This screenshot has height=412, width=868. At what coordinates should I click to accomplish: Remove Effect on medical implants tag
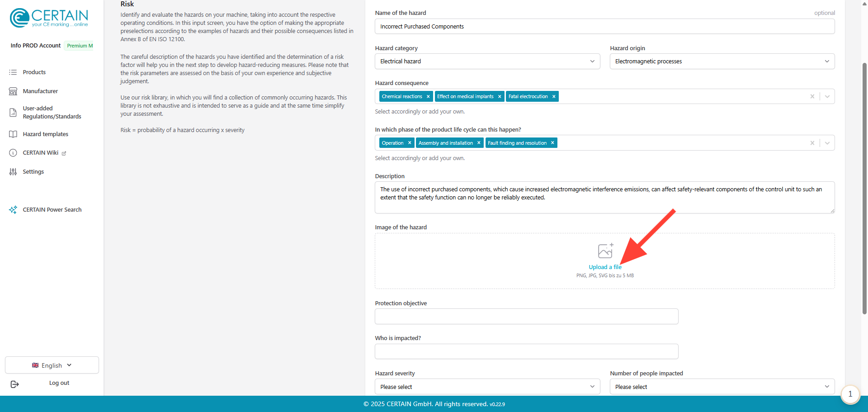[x=500, y=96]
